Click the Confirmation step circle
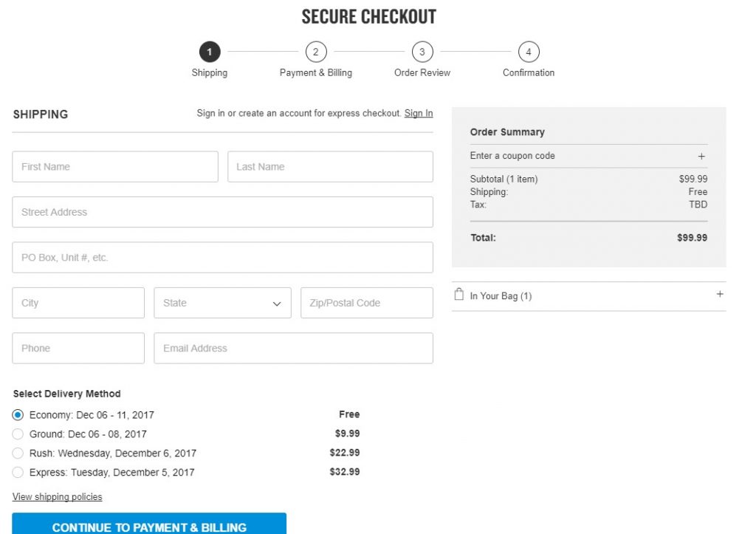The image size is (756, 534). (528, 52)
